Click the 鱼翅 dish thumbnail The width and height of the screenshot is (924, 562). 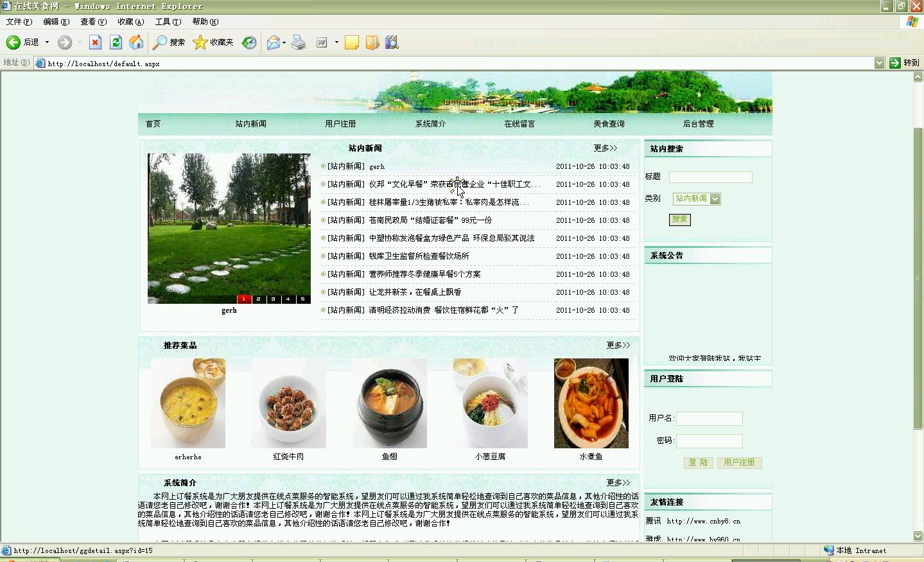pos(390,403)
